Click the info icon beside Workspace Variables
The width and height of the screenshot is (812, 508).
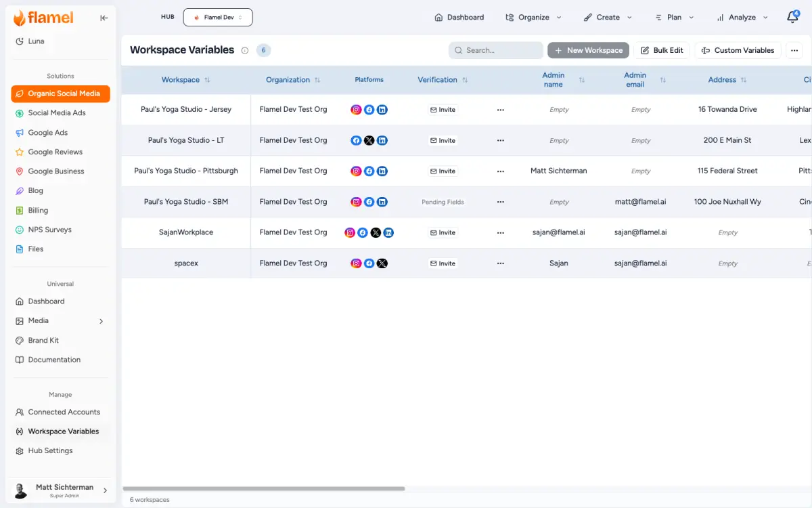245,50
